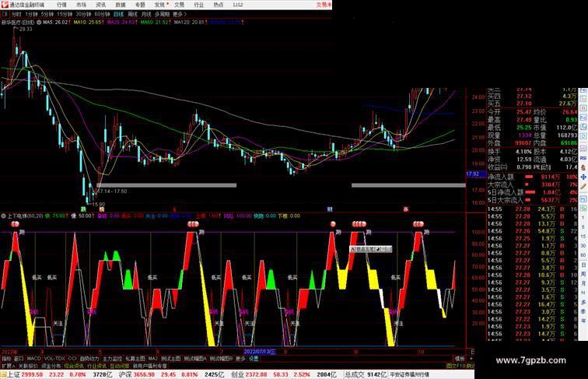The height and width of the screenshot is (379, 588).
Task: Click round icon beside stock name header
Action: [x=39, y=22]
